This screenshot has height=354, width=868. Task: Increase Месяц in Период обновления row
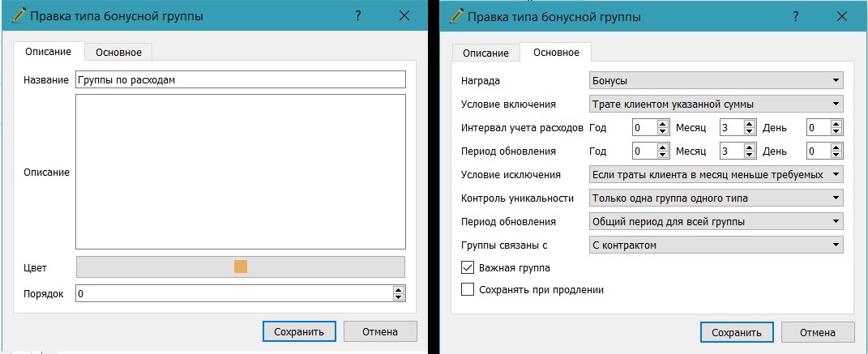750,147
